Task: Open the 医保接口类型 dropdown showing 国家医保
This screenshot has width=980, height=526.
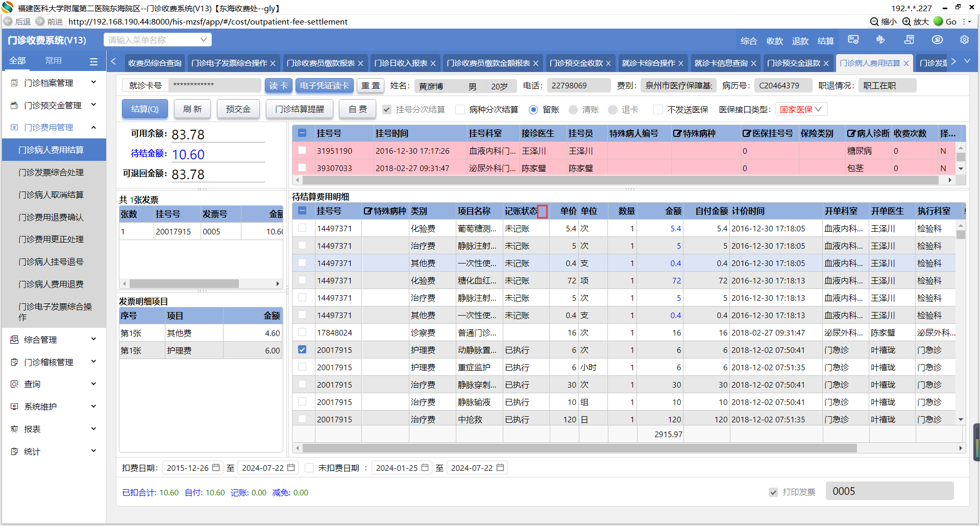Action: (x=801, y=110)
